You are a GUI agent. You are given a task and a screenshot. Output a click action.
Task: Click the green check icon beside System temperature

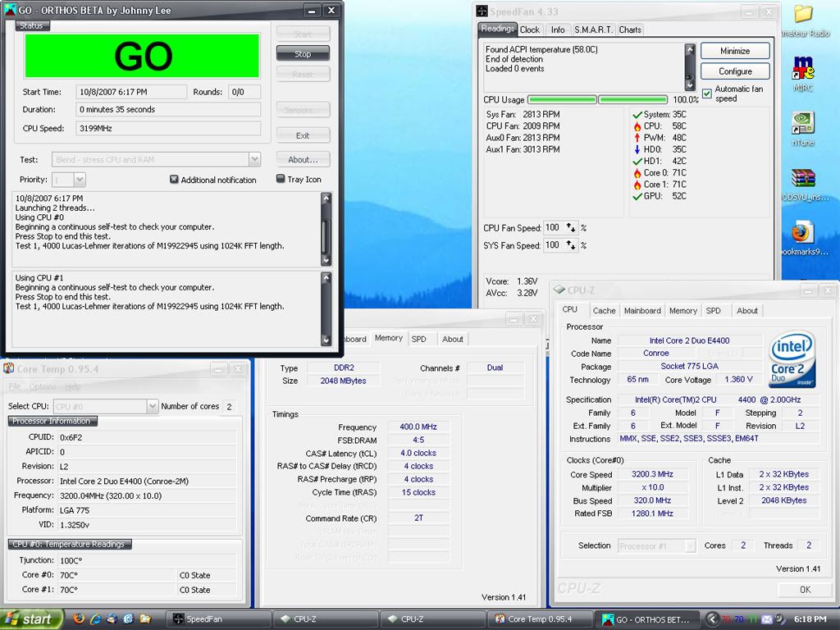click(x=637, y=115)
